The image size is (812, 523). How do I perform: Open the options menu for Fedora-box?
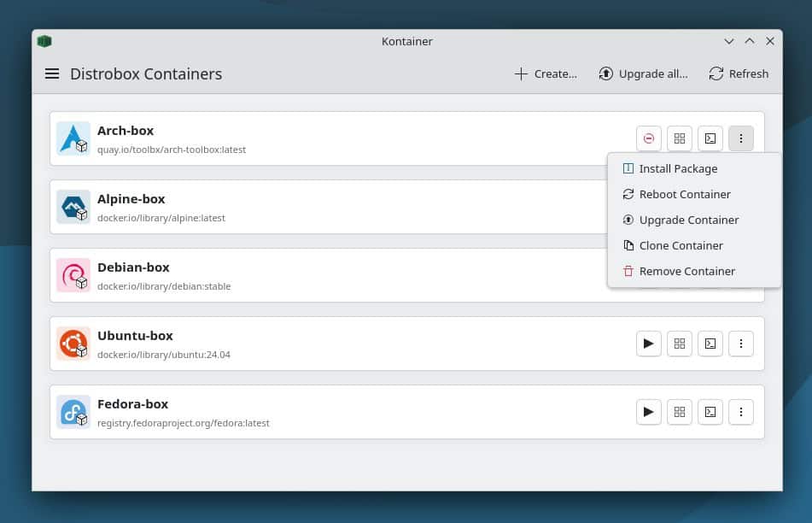tap(741, 411)
